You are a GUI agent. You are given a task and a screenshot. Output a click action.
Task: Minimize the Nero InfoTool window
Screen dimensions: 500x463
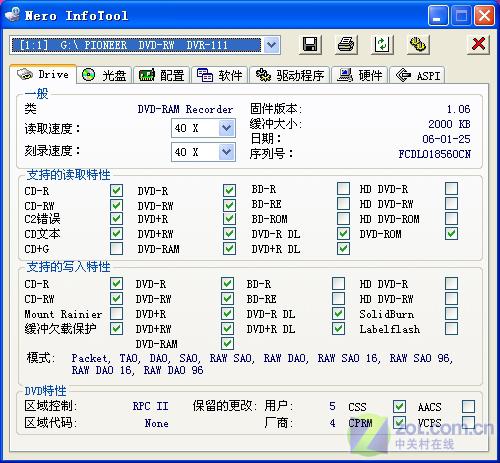point(437,15)
